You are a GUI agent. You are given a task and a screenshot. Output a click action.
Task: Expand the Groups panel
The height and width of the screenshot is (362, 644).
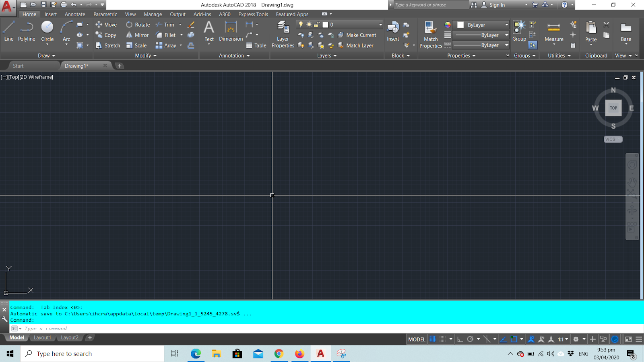[x=524, y=56]
